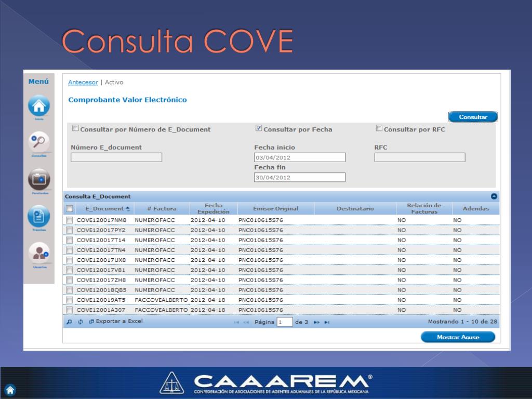Click the Consultar button
This screenshot has height=399, width=532.
click(x=473, y=117)
